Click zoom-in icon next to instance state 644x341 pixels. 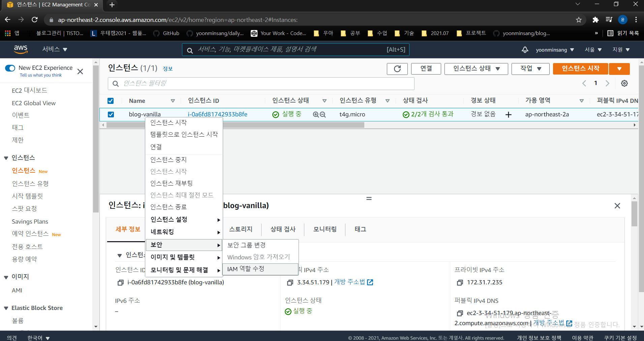316,115
